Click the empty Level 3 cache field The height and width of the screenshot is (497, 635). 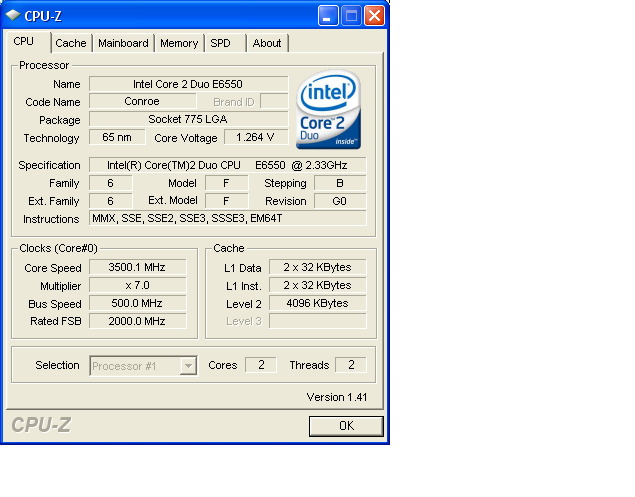click(x=318, y=321)
